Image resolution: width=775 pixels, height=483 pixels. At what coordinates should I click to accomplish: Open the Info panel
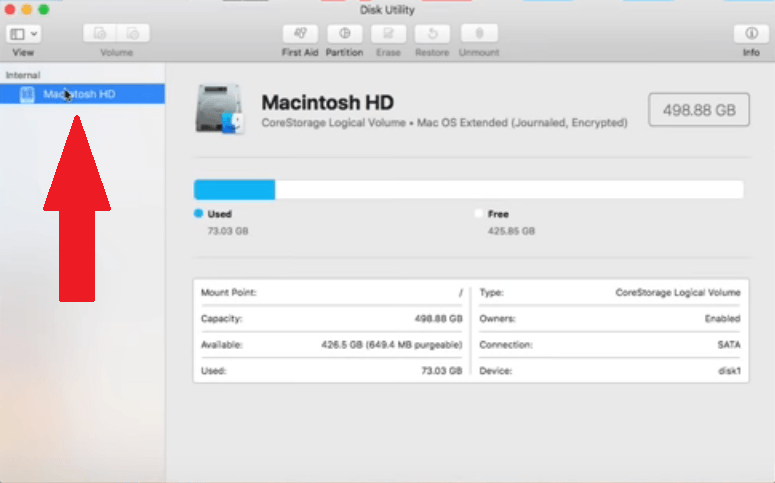pyautogui.click(x=751, y=33)
